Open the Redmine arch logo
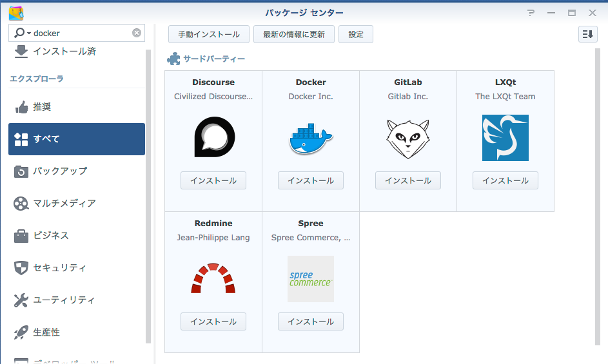The height and width of the screenshot is (364, 608). pyautogui.click(x=213, y=278)
